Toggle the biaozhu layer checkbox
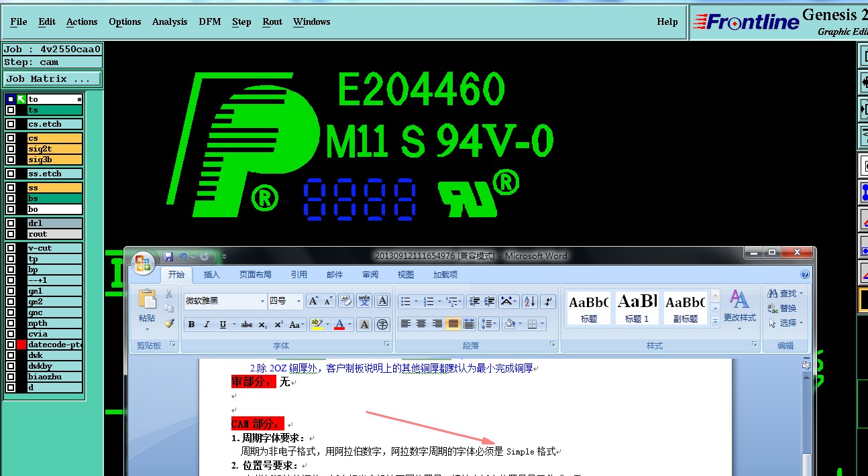 tap(11, 377)
